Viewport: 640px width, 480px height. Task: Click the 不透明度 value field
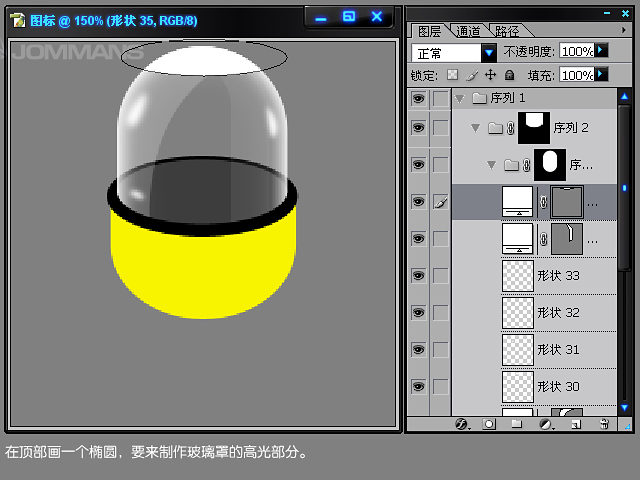coord(577,51)
